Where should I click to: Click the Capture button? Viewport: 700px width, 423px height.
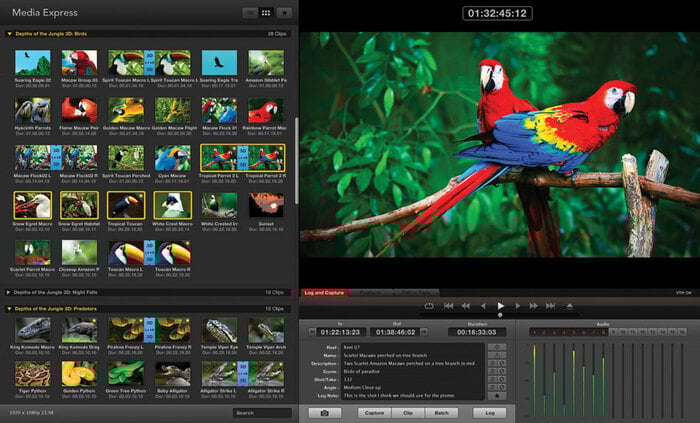point(375,413)
